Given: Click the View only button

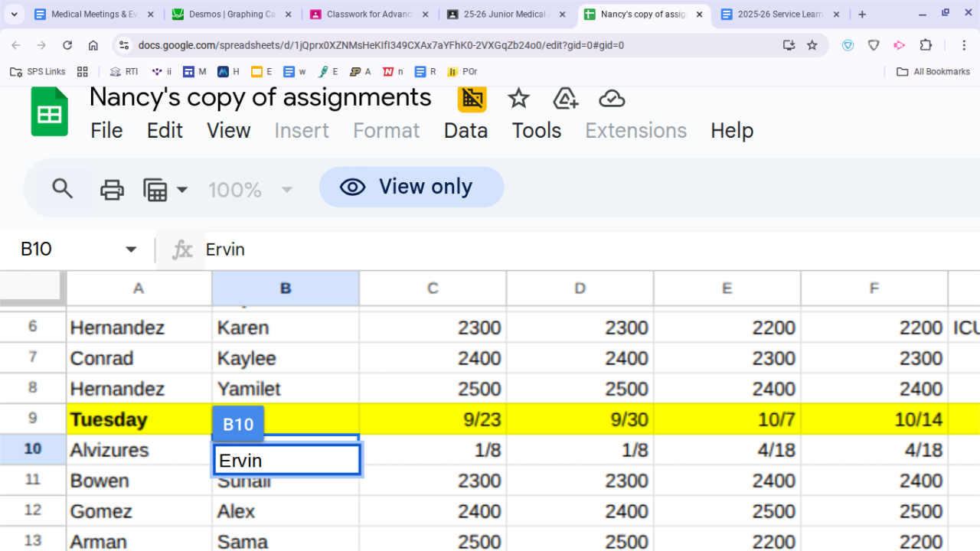Looking at the screenshot, I should click(x=411, y=187).
